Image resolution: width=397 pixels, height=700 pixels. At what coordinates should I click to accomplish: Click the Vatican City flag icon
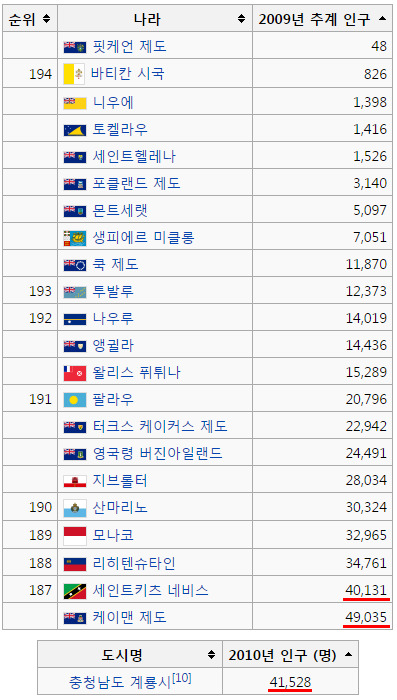coord(74,74)
